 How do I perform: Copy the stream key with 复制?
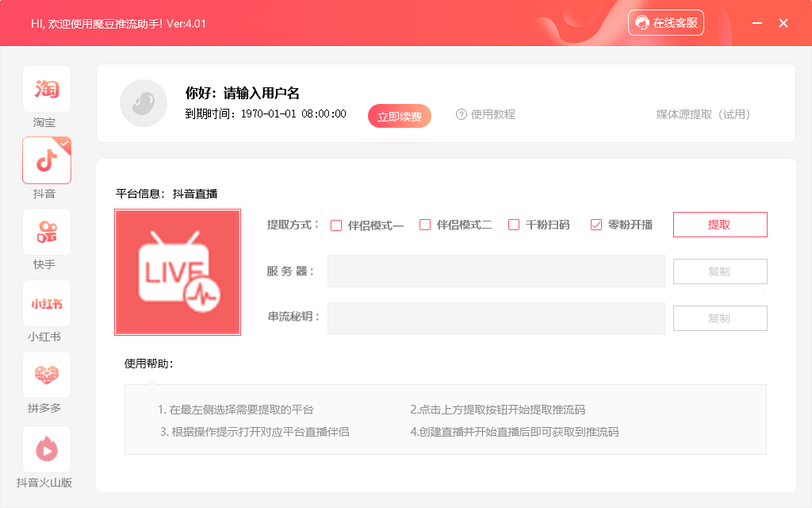[x=719, y=318]
